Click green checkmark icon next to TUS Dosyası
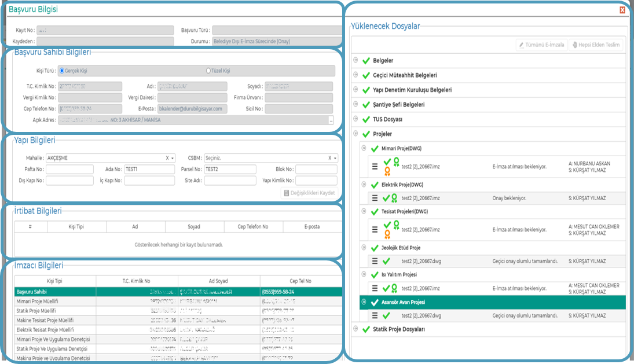 (365, 119)
